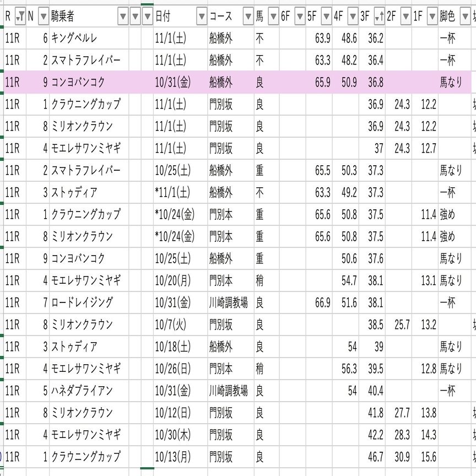Click the 5F value 65.9

tap(322, 82)
